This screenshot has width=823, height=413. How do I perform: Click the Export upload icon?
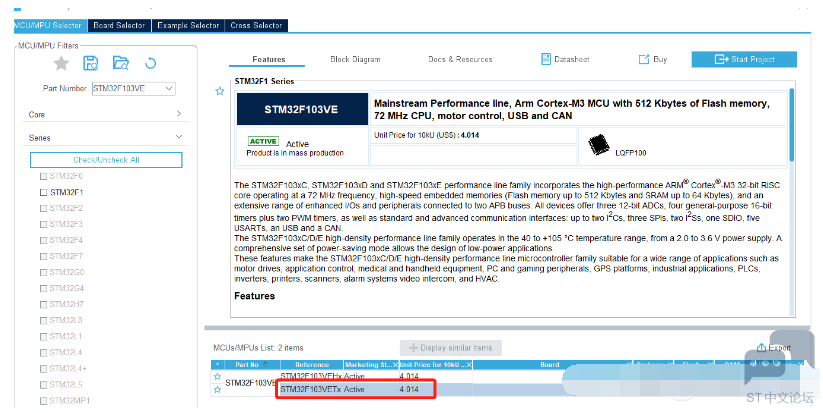coord(761,347)
